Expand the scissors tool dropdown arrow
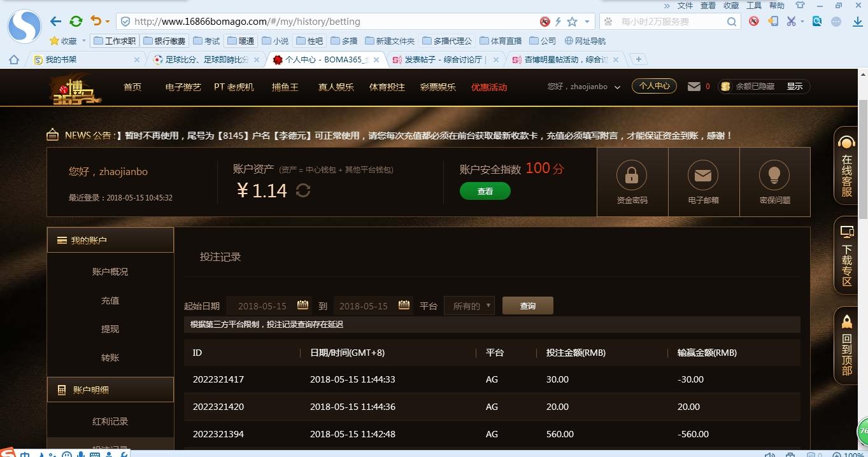 [x=802, y=22]
